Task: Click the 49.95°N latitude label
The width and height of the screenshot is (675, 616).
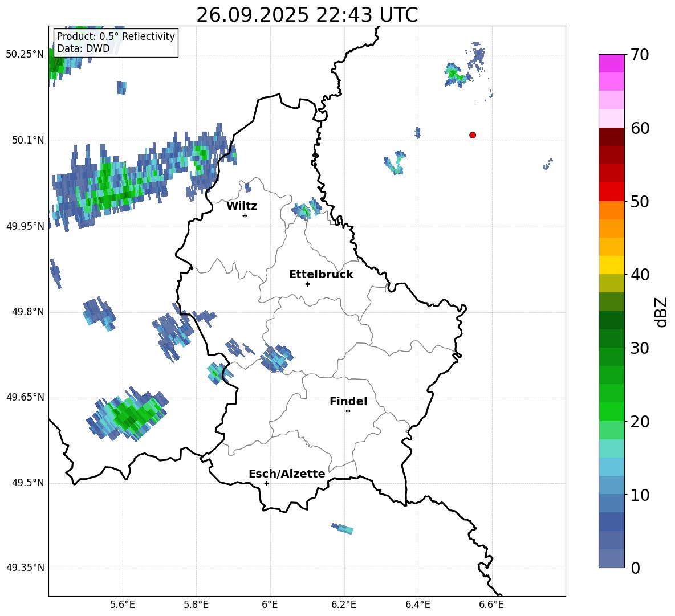Action: coord(25,226)
